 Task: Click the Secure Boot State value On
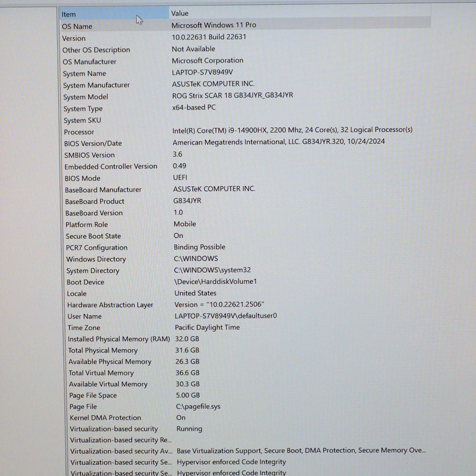[x=178, y=235]
